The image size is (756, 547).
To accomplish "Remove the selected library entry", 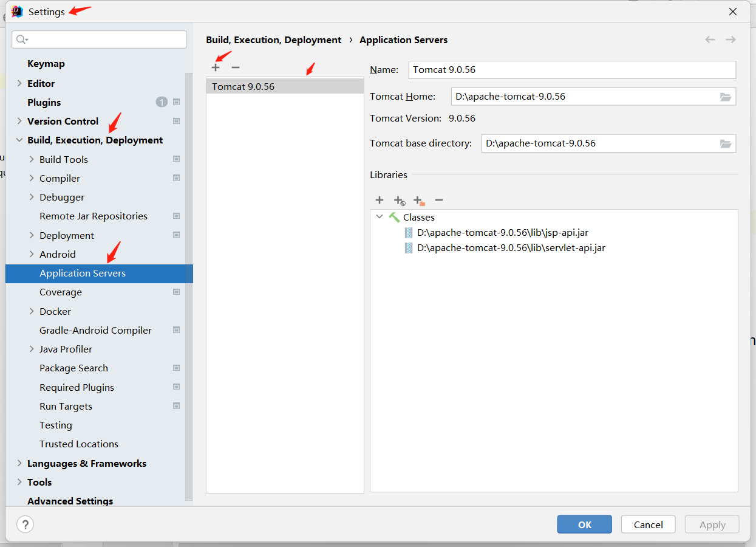I will 439,200.
